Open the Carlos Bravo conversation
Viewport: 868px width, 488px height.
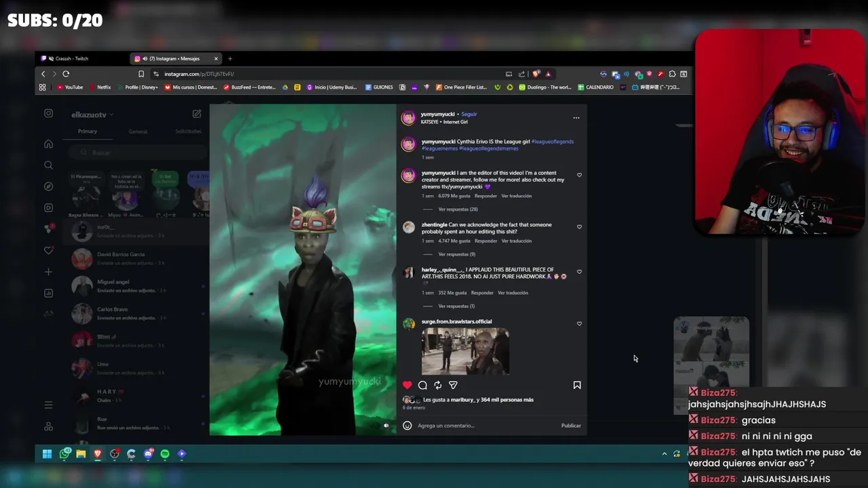136,313
